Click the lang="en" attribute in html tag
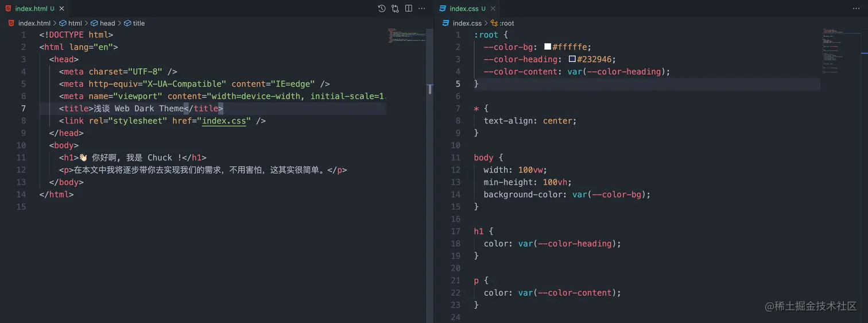This screenshot has height=323, width=868. pyautogui.click(x=91, y=47)
